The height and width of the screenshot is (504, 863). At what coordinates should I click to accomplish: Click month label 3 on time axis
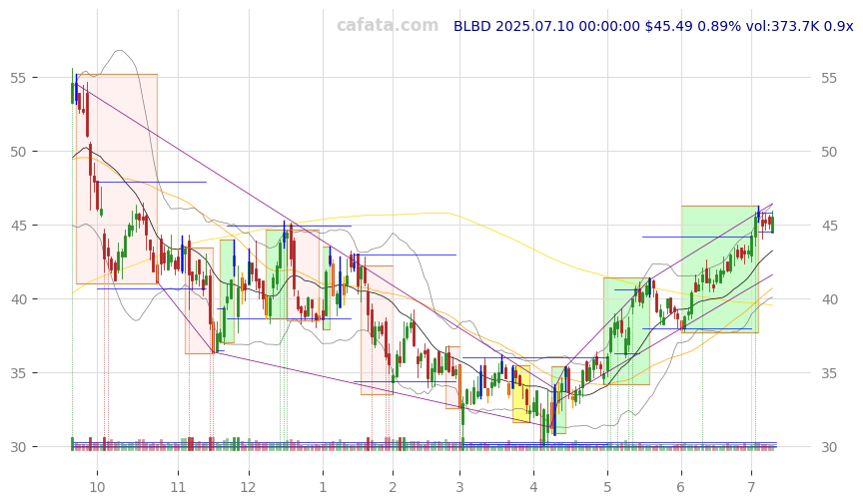459,487
